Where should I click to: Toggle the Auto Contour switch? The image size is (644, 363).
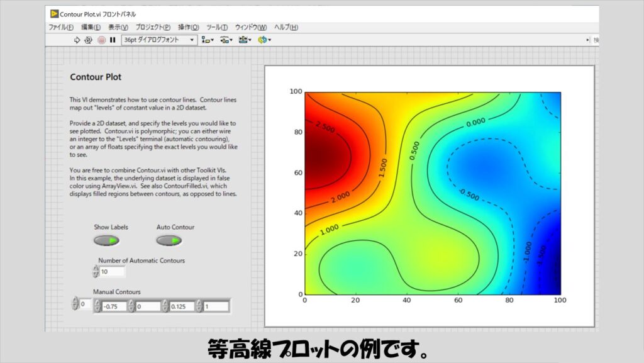pos(169,240)
